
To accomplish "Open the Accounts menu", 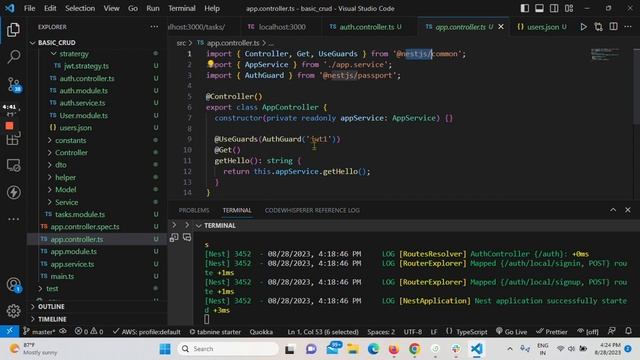I will (13, 284).
